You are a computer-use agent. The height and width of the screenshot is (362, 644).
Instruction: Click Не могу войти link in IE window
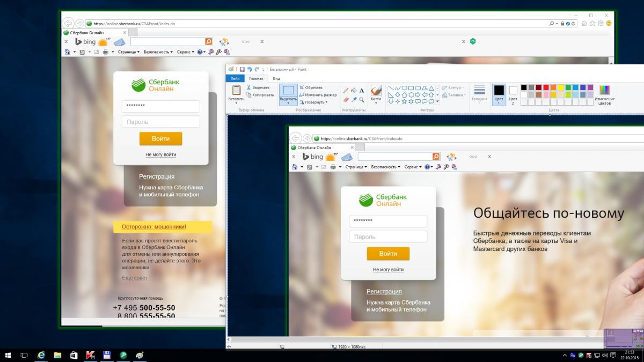160,154
